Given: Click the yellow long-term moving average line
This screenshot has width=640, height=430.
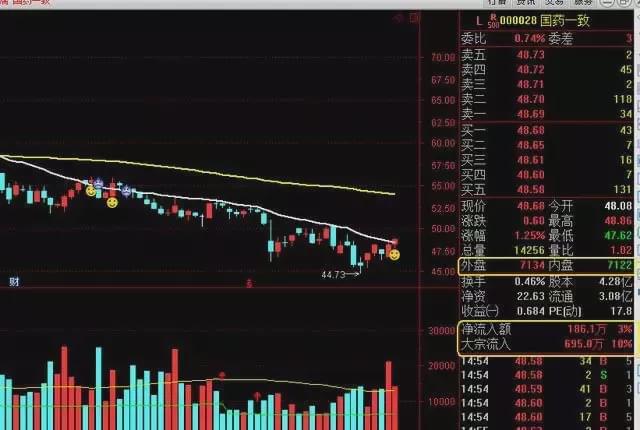Looking at the screenshot, I should (x=250, y=166).
